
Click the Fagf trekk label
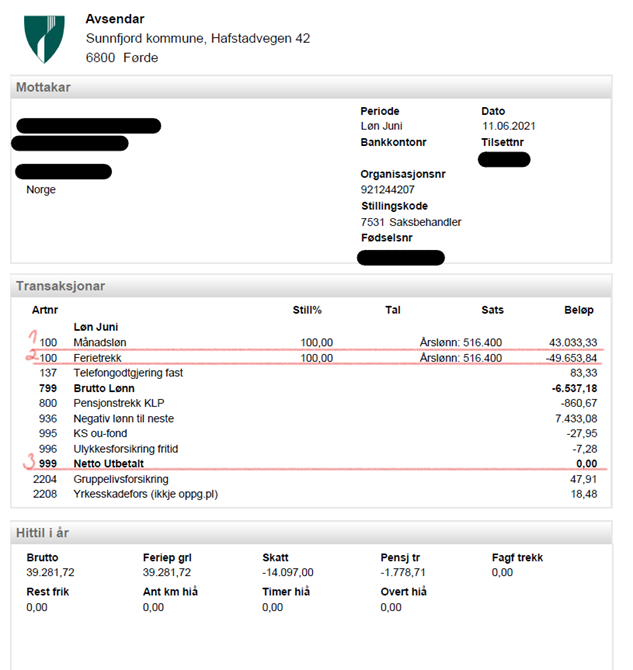pyautogui.click(x=517, y=558)
